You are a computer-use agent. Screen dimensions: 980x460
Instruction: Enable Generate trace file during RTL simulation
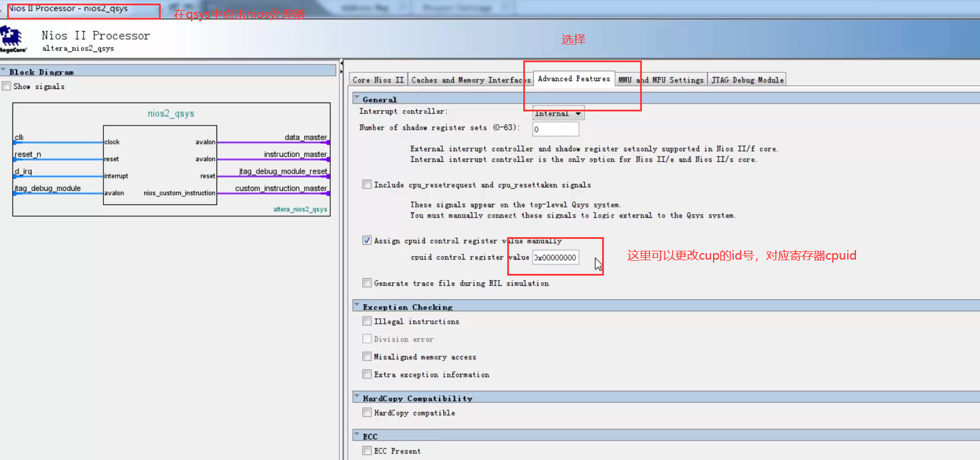[x=367, y=283]
